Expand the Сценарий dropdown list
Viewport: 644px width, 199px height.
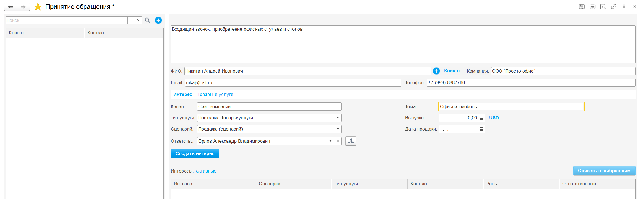coord(338,129)
